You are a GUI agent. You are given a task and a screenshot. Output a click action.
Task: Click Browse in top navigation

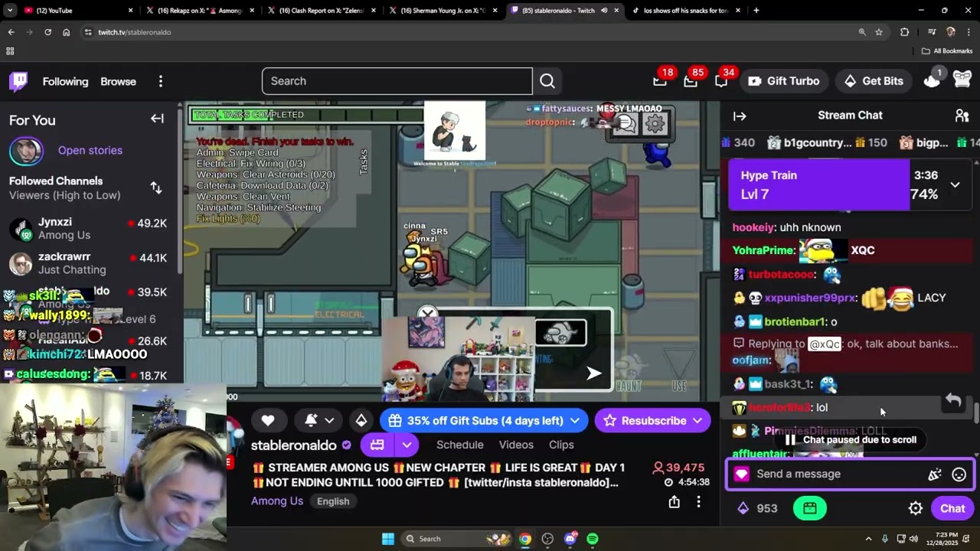pos(118,81)
